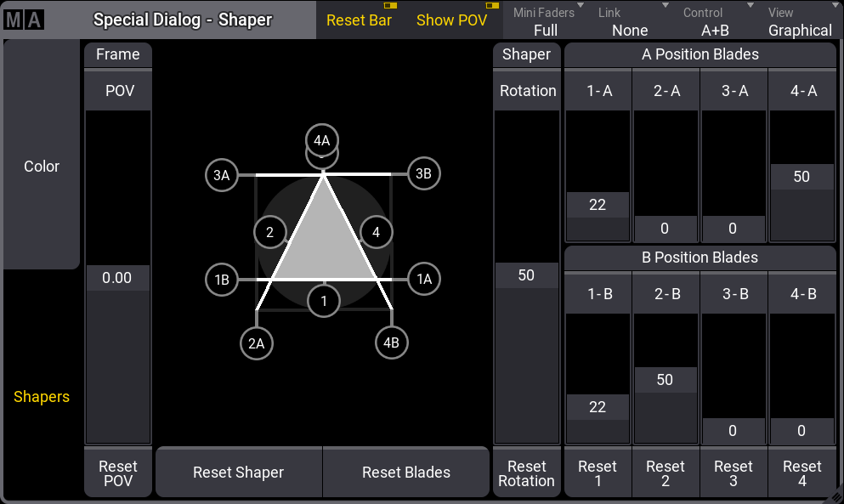Viewport: 844px width, 504px height.
Task: Open the Mini Faders dropdown
Action: pos(545,21)
